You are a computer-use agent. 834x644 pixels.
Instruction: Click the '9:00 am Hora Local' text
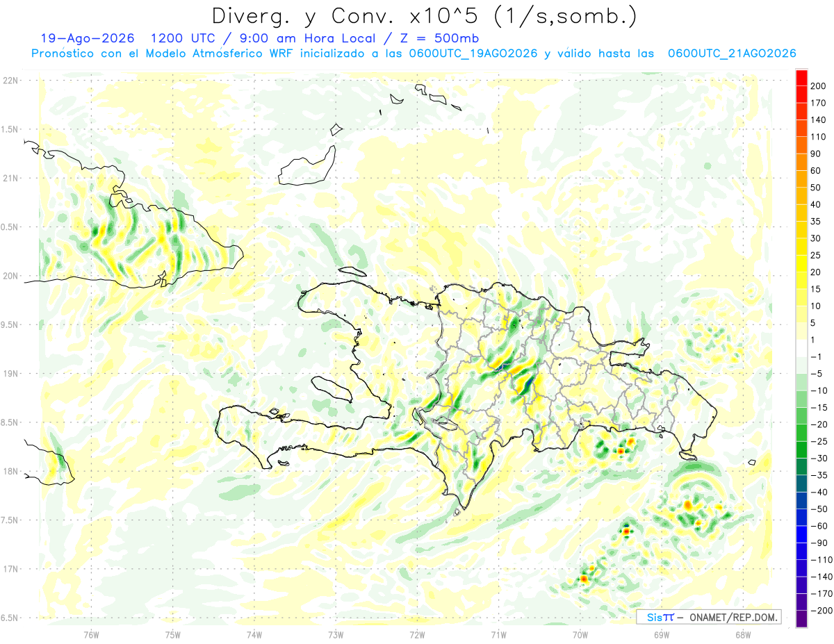pyautogui.click(x=305, y=39)
